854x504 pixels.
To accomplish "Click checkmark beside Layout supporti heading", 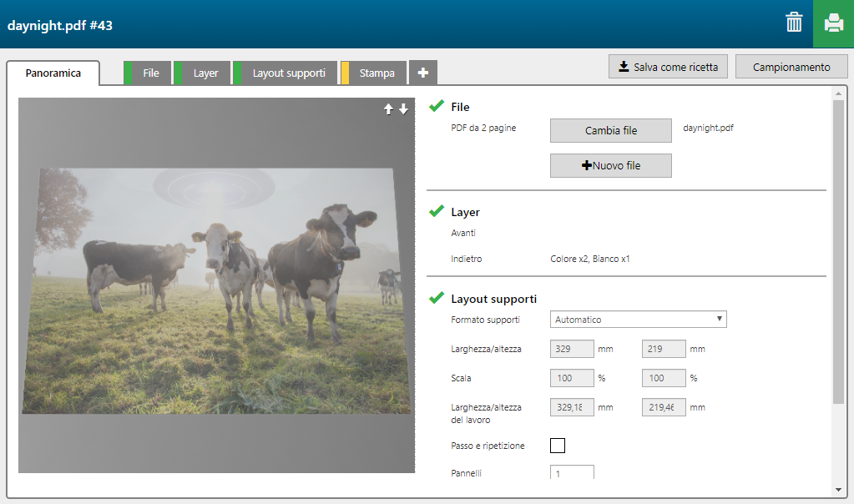I will click(x=436, y=298).
